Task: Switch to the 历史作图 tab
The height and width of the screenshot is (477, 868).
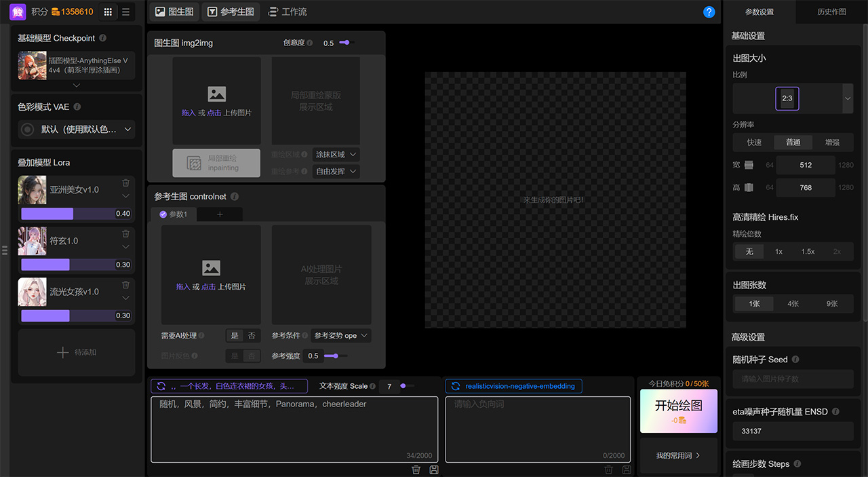Action: tap(831, 12)
